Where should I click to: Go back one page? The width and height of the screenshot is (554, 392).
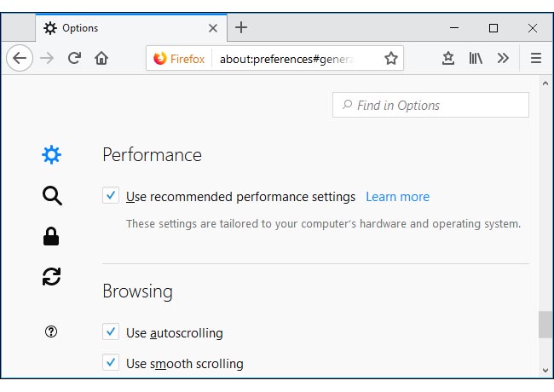[x=20, y=58]
